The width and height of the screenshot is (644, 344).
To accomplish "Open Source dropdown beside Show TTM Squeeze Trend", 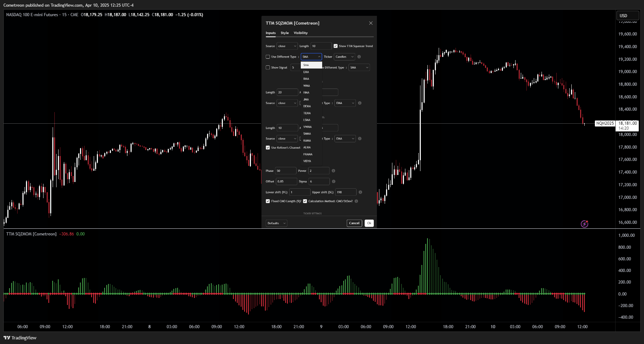I will click(x=287, y=46).
